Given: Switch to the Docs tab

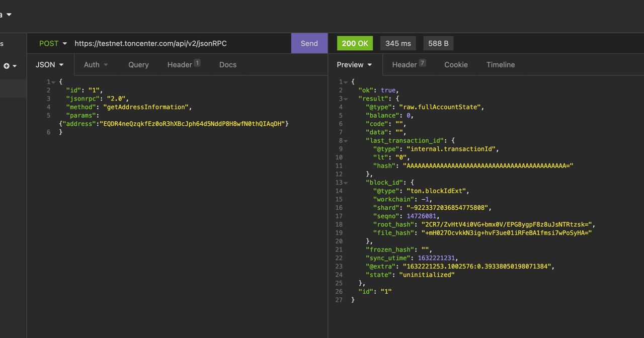Looking at the screenshot, I should click(228, 64).
